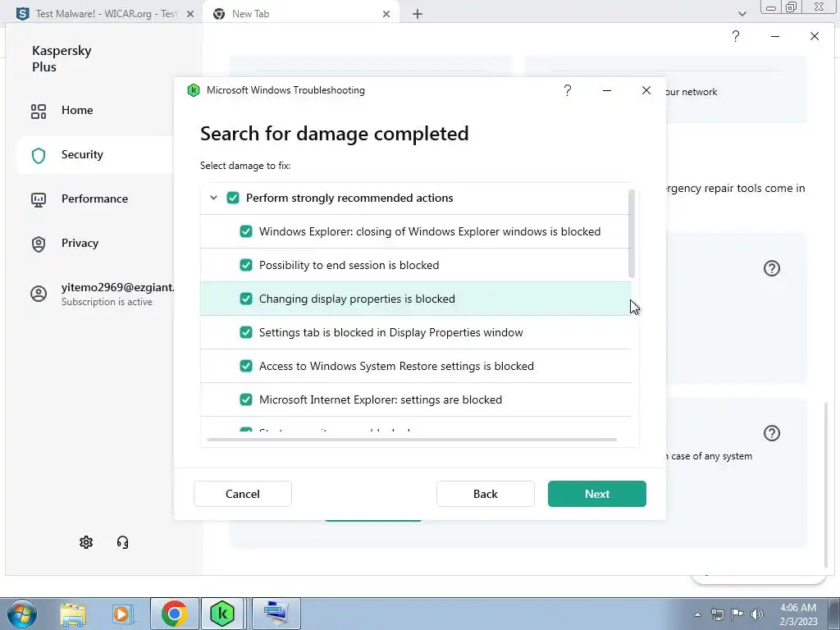Open help in the troubleshooting dialog
840x630 pixels.
(x=568, y=90)
